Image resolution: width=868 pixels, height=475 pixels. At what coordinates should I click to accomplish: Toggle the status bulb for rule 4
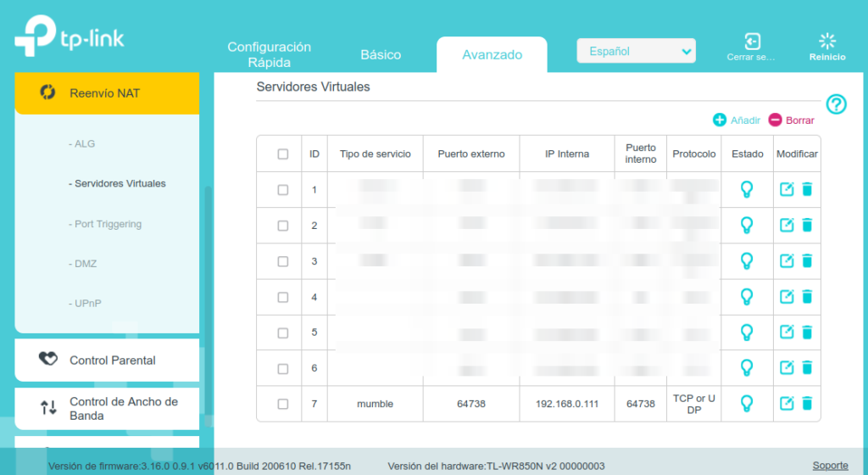pyautogui.click(x=747, y=297)
